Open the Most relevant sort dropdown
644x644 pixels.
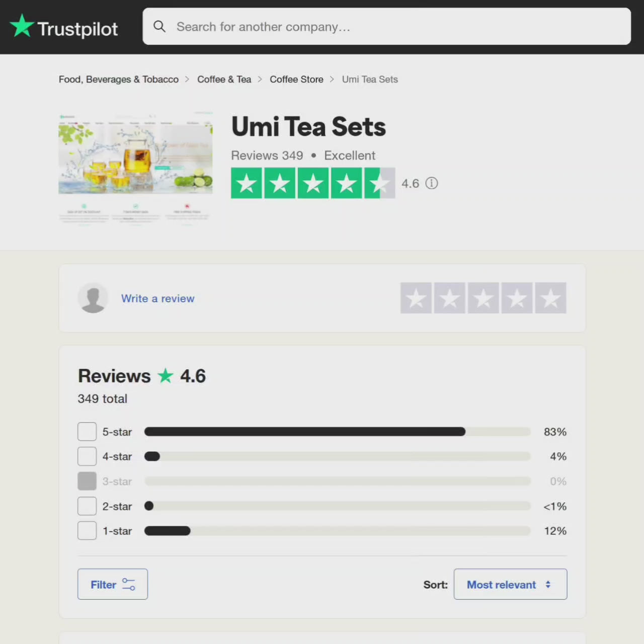510,584
